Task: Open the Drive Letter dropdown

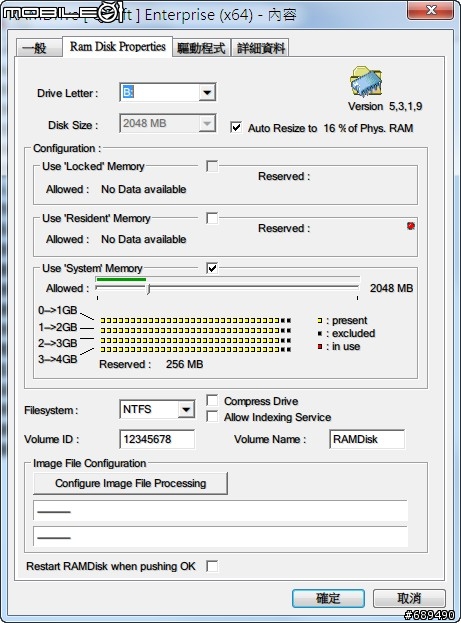Action: (x=207, y=93)
